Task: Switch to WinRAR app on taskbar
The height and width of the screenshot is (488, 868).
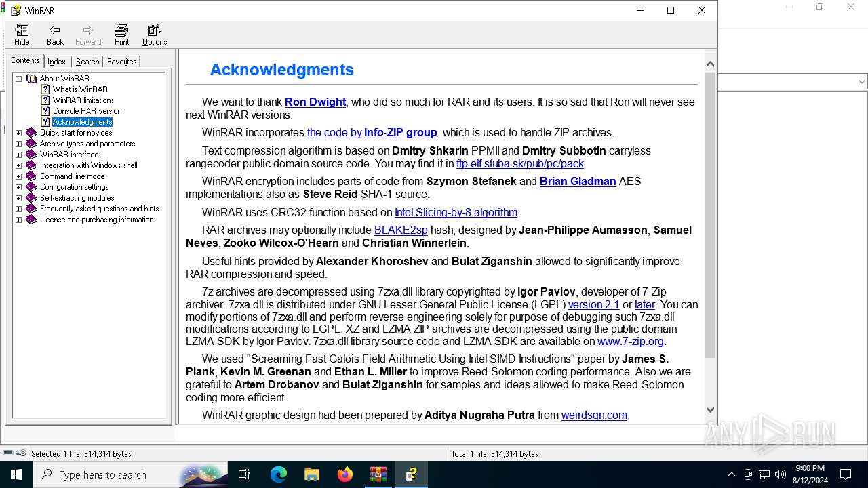Action: pos(378,474)
